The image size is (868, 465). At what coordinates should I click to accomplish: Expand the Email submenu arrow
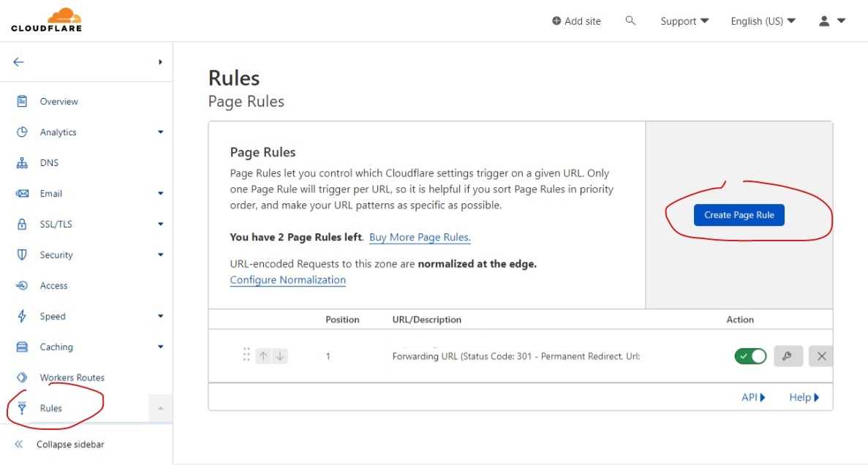click(x=161, y=194)
